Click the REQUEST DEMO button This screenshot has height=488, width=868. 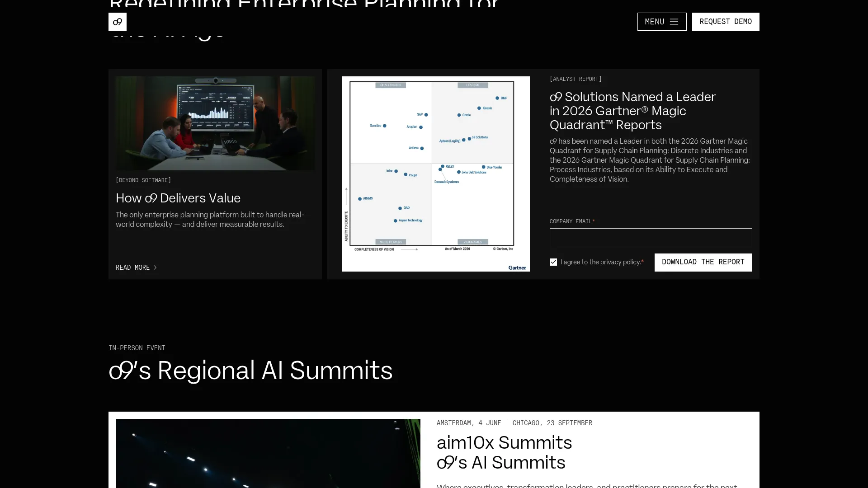tap(726, 22)
